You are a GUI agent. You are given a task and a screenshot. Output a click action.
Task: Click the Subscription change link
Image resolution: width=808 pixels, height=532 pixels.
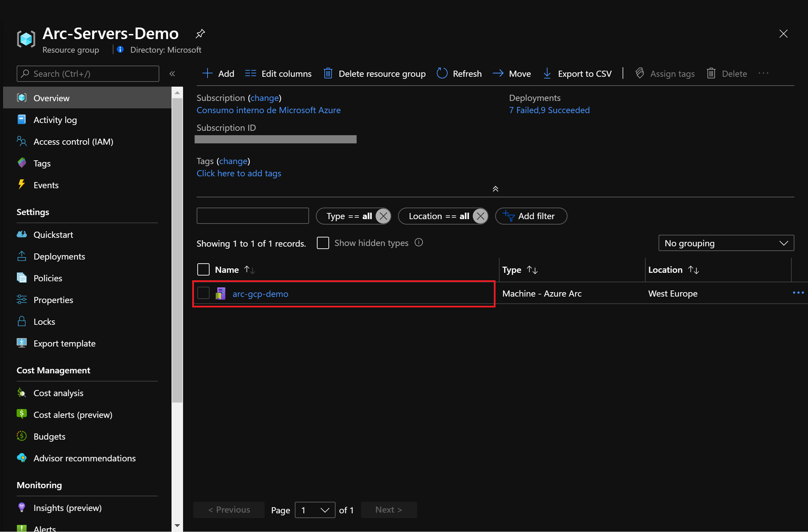tap(265, 98)
